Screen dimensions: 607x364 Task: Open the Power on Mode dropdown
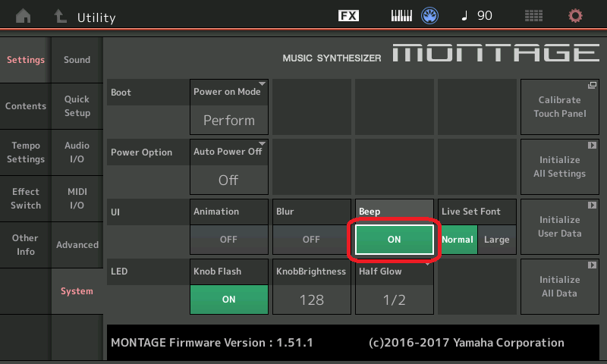[x=228, y=106]
